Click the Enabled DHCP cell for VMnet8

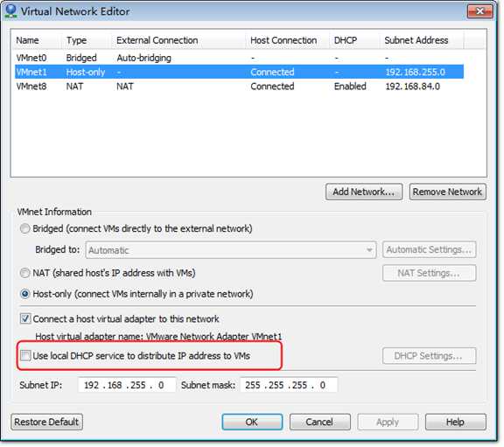click(x=350, y=86)
